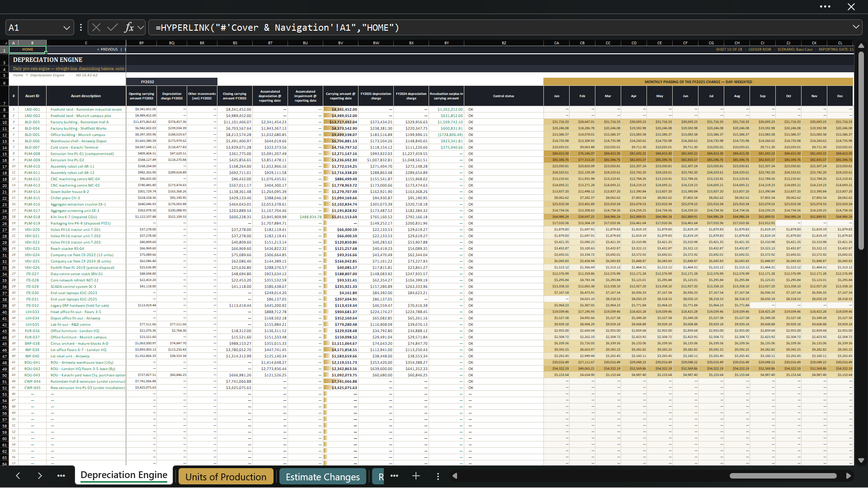Image resolution: width=868 pixels, height=488 pixels.
Task: Click the vertical scrollbar down arrow
Action: (x=861, y=461)
